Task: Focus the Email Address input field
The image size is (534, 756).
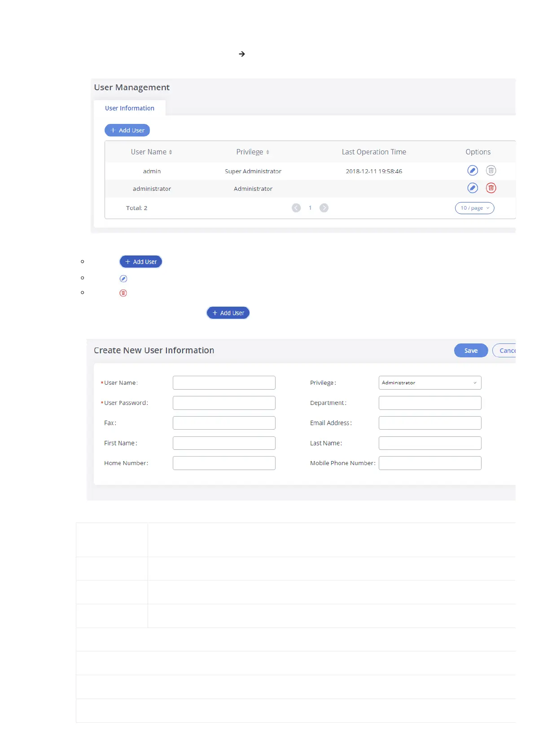Action: (430, 423)
